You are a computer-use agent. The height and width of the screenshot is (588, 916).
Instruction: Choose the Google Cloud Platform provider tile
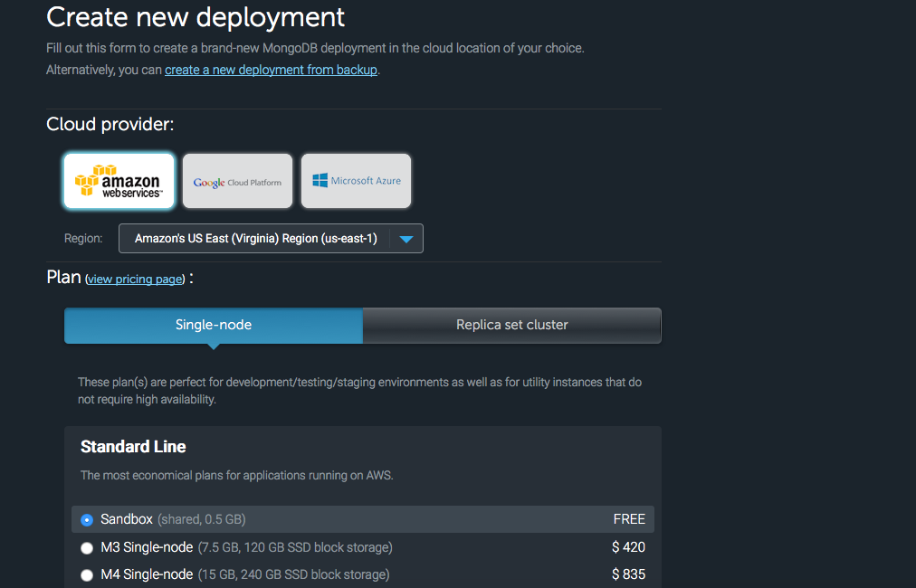(x=237, y=181)
